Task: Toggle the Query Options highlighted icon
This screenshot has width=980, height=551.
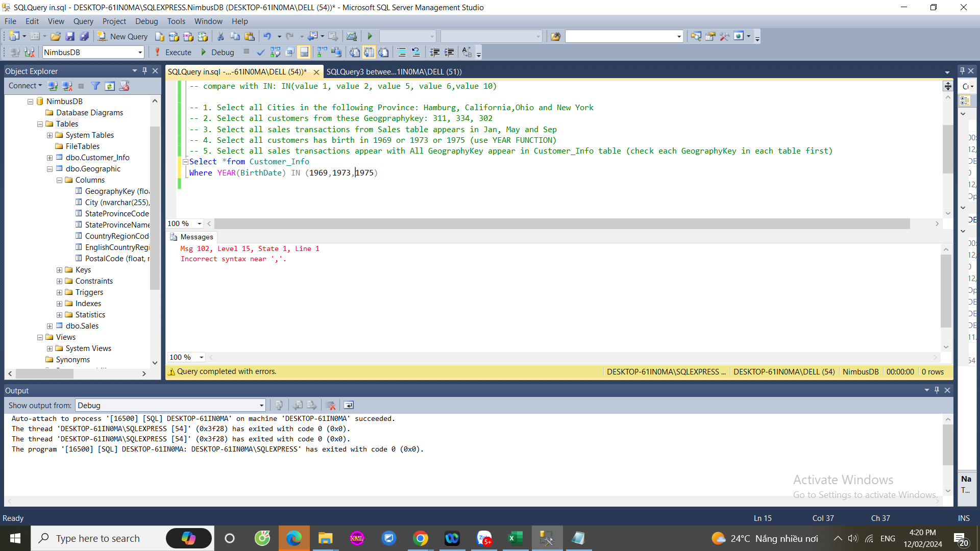Action: click(x=304, y=52)
